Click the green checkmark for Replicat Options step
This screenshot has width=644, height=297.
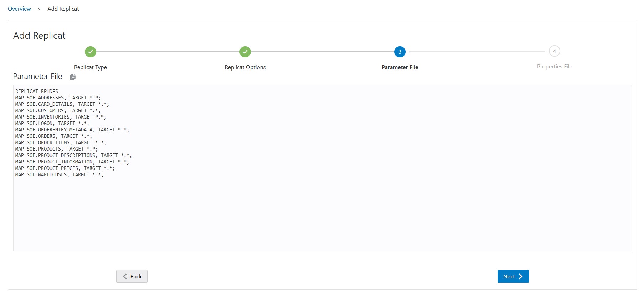[245, 52]
